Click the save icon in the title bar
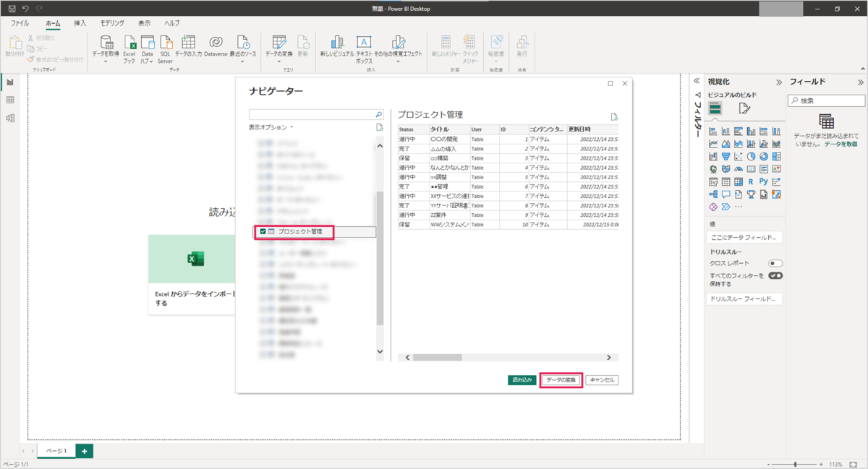868x469 pixels. [12, 8]
